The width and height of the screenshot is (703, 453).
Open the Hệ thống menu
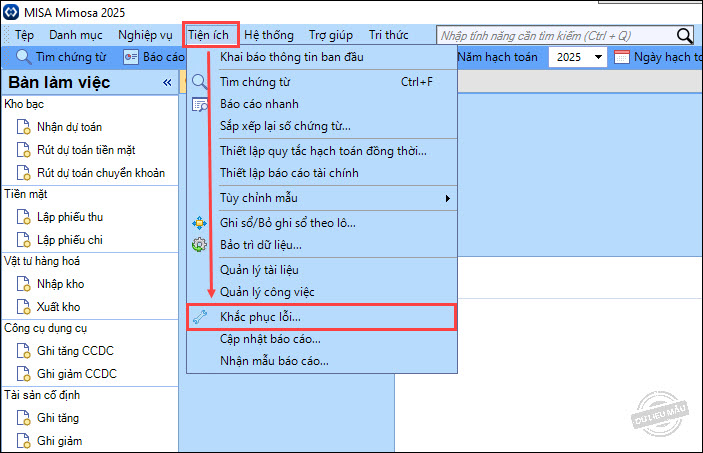coord(269,35)
